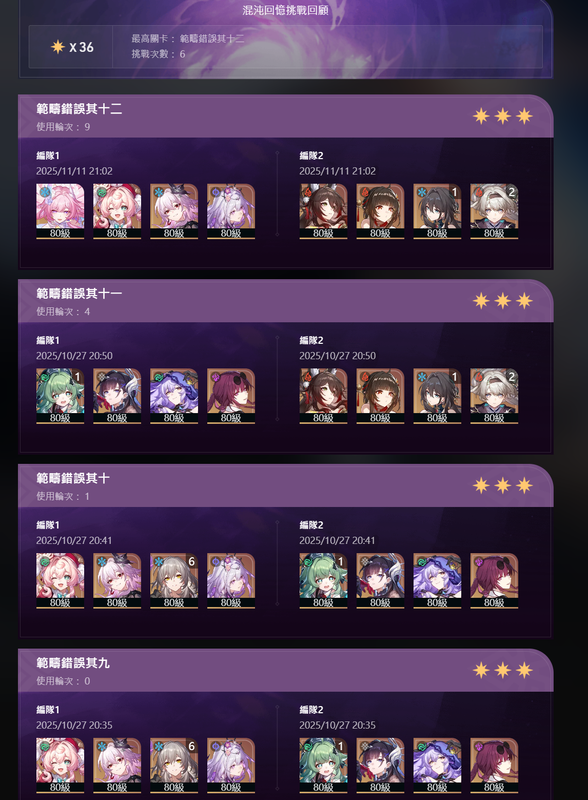Click the three-star rating of 範疇錯誤其十二
588x800 pixels.
point(503,116)
